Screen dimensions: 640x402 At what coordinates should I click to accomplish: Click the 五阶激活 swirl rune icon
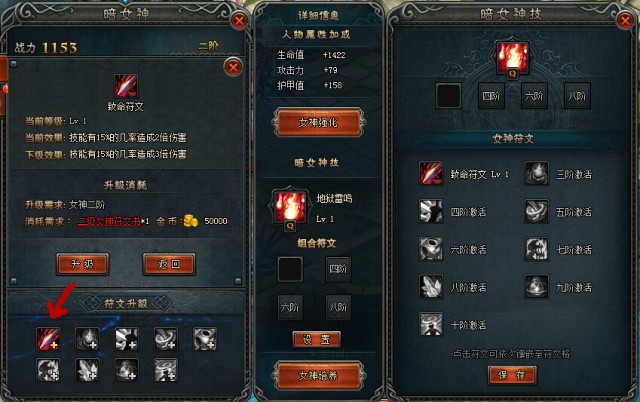(x=536, y=211)
